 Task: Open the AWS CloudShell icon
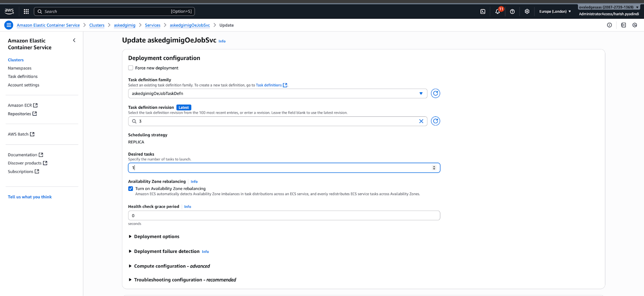(483, 12)
